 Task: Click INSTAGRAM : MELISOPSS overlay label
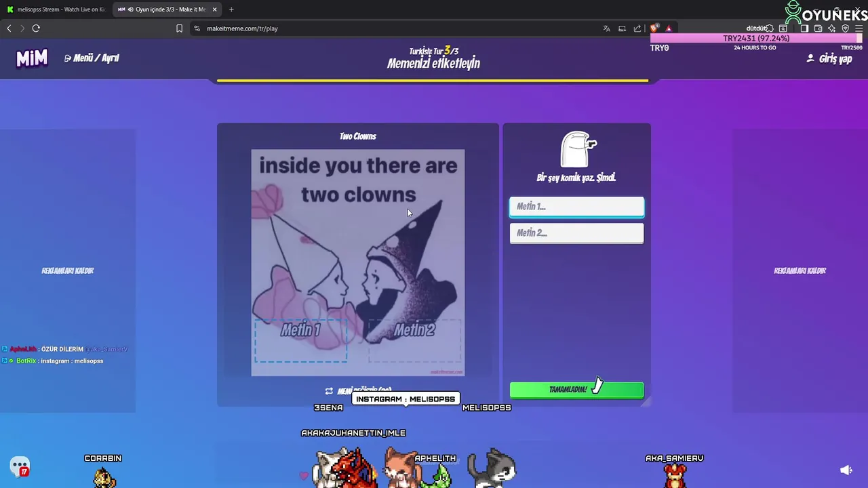point(406,399)
